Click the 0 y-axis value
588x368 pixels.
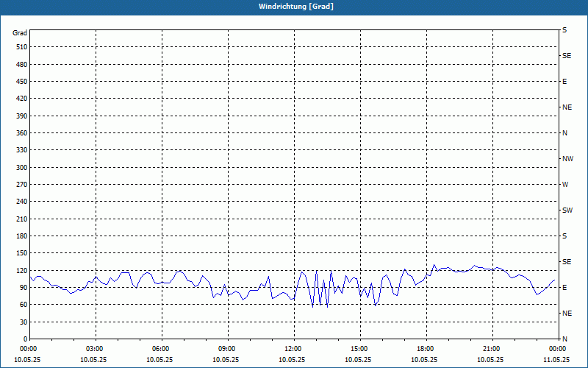[x=26, y=339]
